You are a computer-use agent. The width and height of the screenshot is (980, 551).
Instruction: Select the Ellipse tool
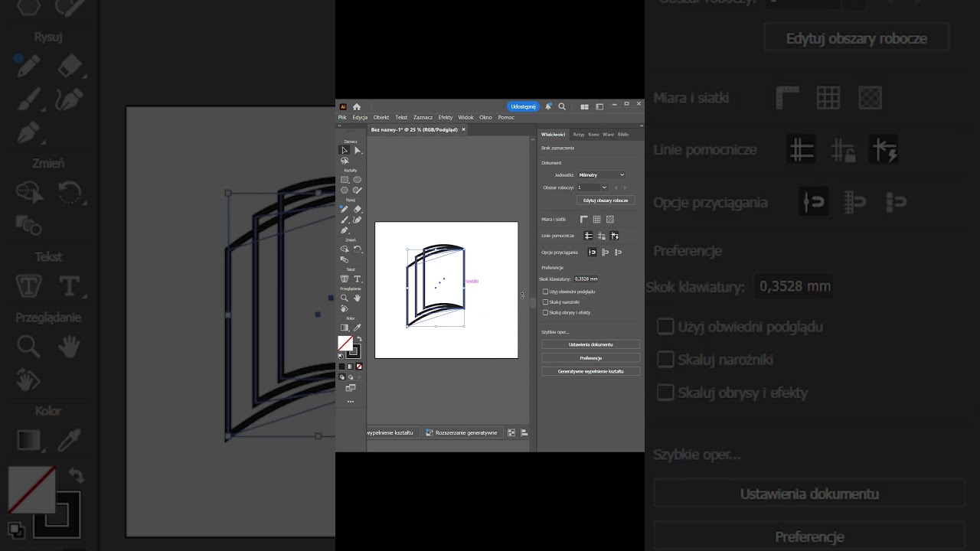click(x=358, y=179)
